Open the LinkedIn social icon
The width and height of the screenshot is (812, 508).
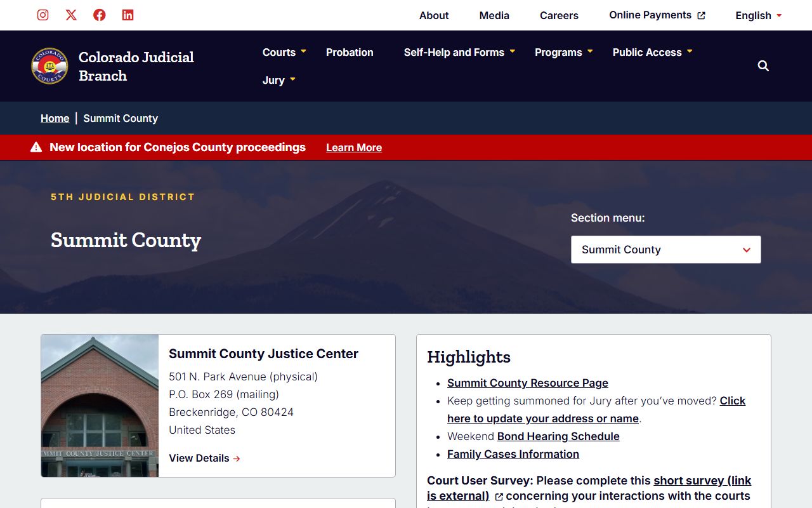128,15
